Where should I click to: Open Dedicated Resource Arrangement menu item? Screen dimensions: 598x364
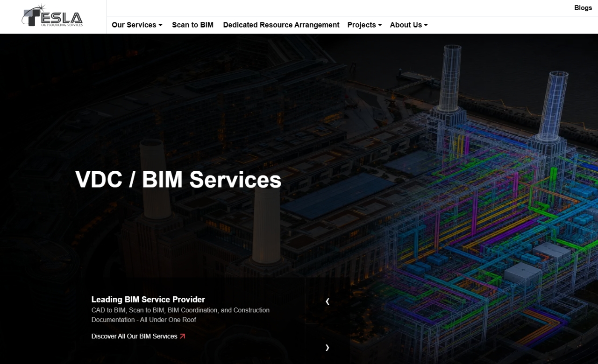point(281,25)
